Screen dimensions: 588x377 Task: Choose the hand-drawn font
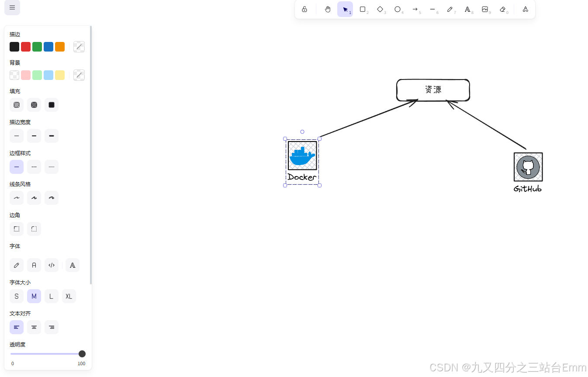click(17, 265)
